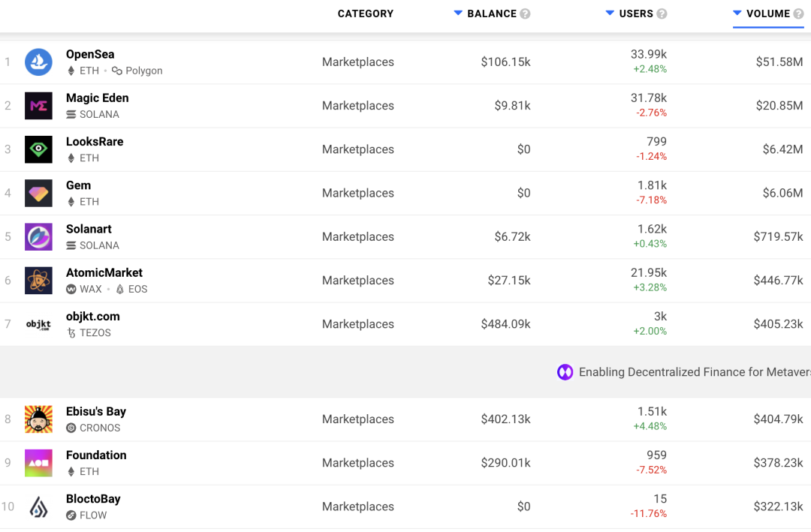Image resolution: width=811 pixels, height=532 pixels.
Task: Open the Foundation logo icon
Action: (x=38, y=463)
